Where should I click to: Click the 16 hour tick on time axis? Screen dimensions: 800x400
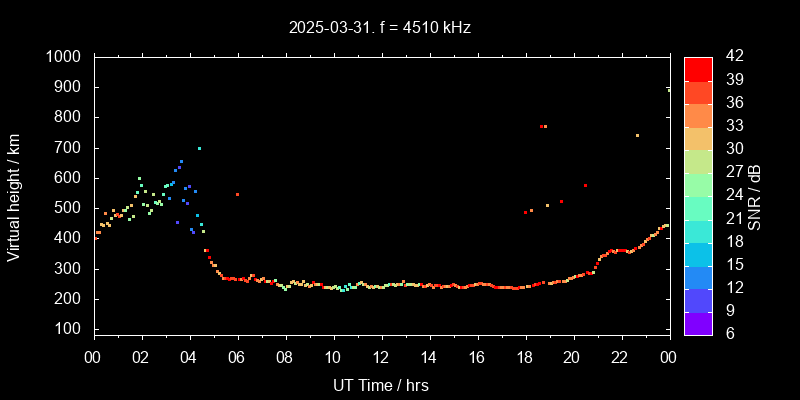coord(477,358)
